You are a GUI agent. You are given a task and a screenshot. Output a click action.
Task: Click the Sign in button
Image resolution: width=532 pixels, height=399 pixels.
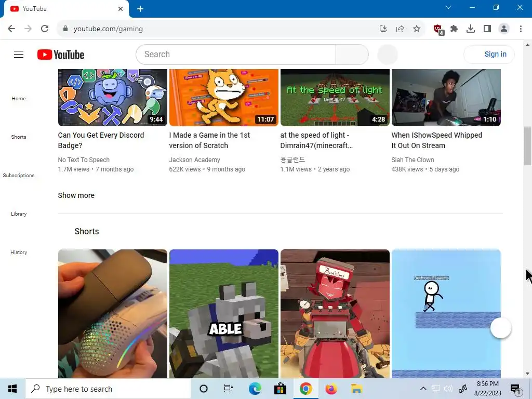point(489,54)
